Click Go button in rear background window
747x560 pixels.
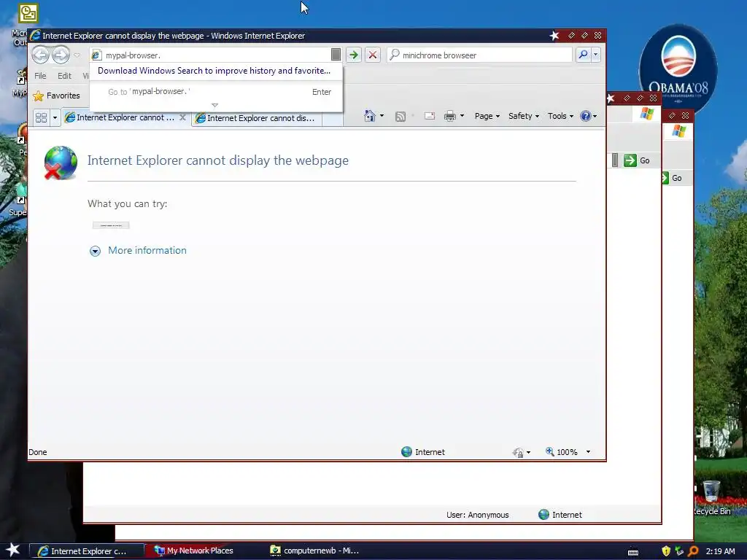click(x=672, y=178)
